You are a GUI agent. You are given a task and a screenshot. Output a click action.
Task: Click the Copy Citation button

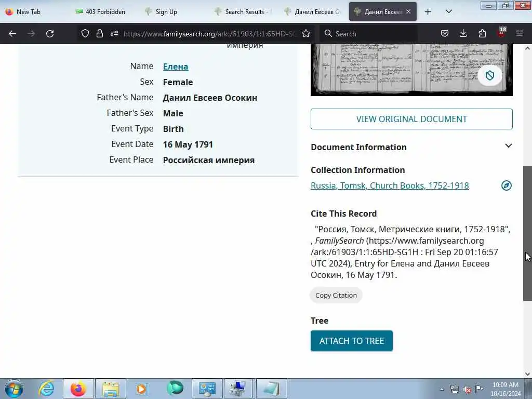pos(336,296)
